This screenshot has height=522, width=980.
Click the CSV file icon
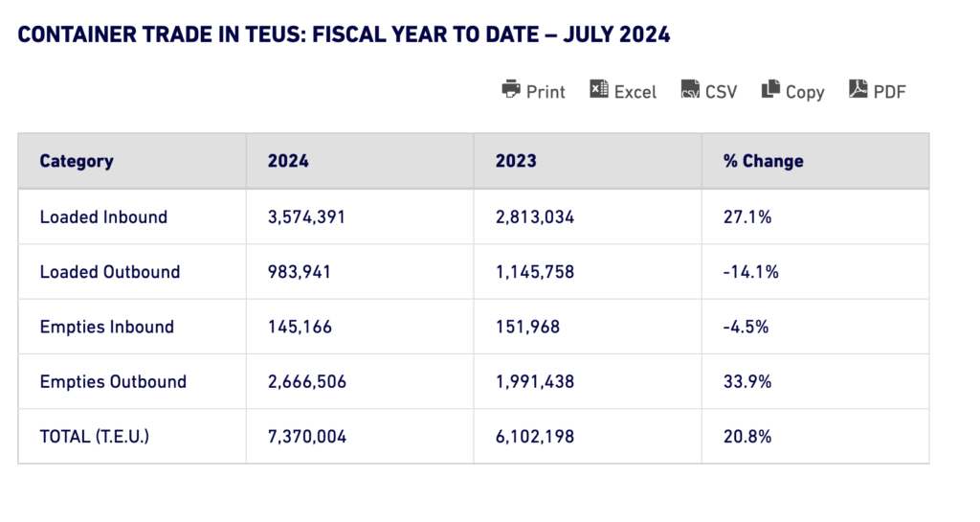point(690,90)
